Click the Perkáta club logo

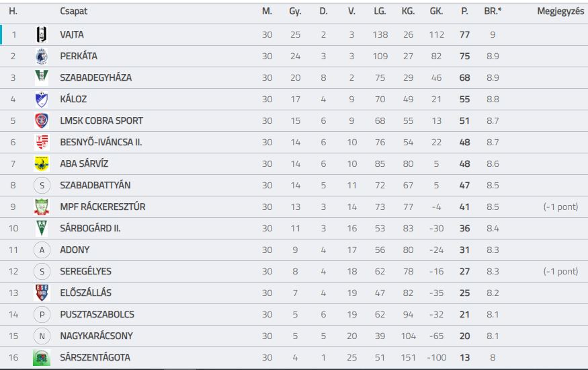point(42,57)
